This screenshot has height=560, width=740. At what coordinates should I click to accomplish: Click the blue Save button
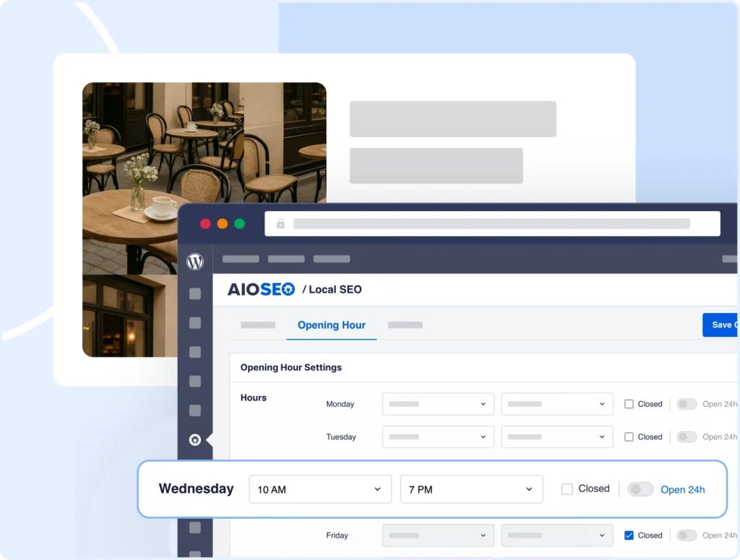coord(720,324)
